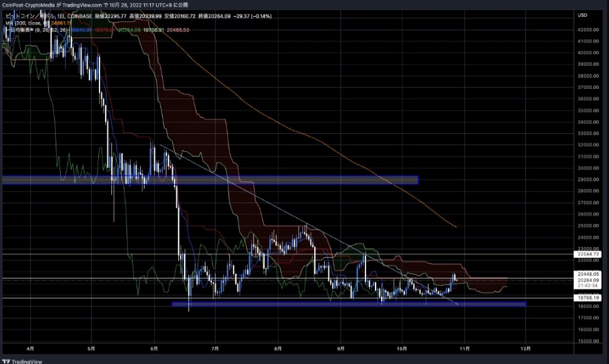Click the 24000.00 price axis label

[588, 238]
